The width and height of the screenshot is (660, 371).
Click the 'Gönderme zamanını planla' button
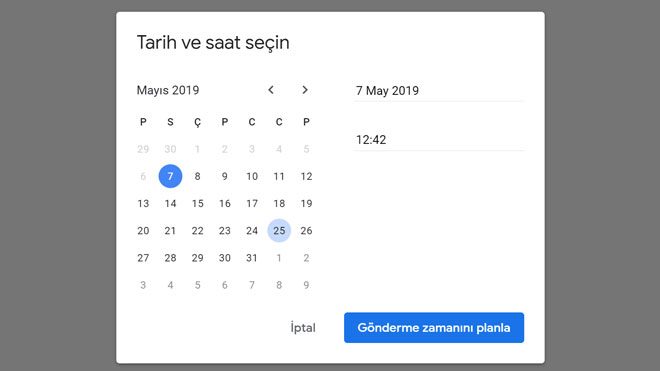coord(434,328)
